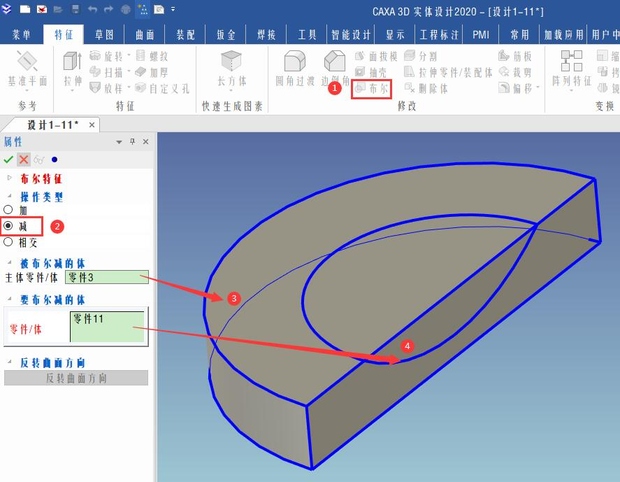Select the 裁剪 trim tool

click(x=515, y=72)
